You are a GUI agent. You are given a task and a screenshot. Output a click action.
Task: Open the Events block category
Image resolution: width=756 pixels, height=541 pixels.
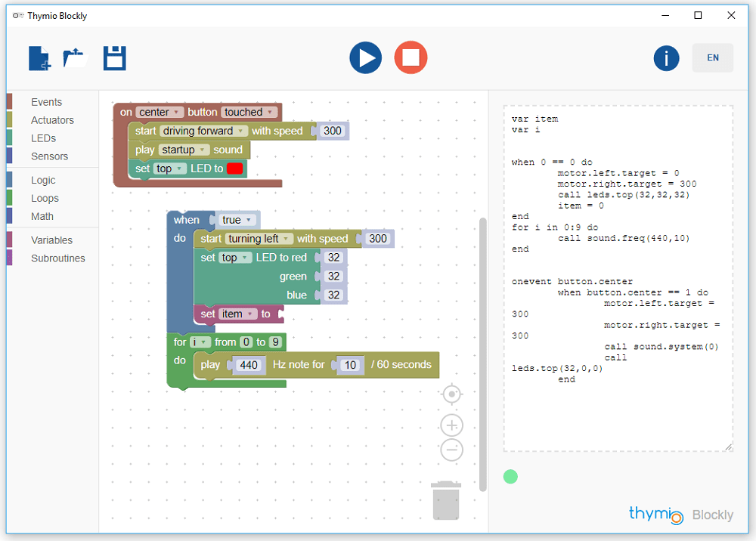coord(46,102)
